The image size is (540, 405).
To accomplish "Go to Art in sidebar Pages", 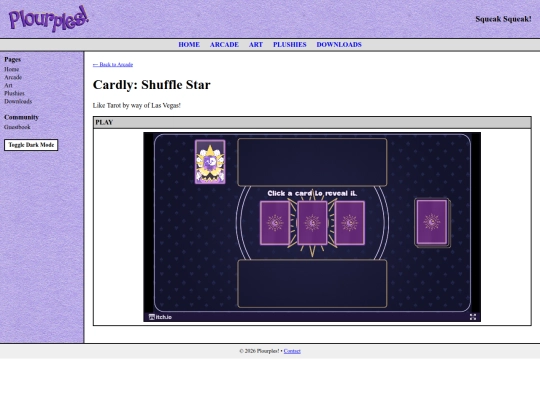I will [x=8, y=85].
